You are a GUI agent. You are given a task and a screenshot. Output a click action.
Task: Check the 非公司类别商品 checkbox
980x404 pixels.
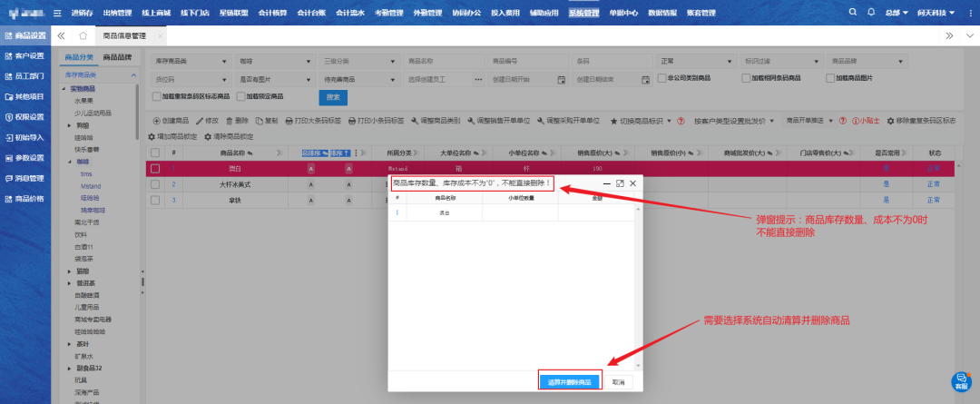[661, 79]
